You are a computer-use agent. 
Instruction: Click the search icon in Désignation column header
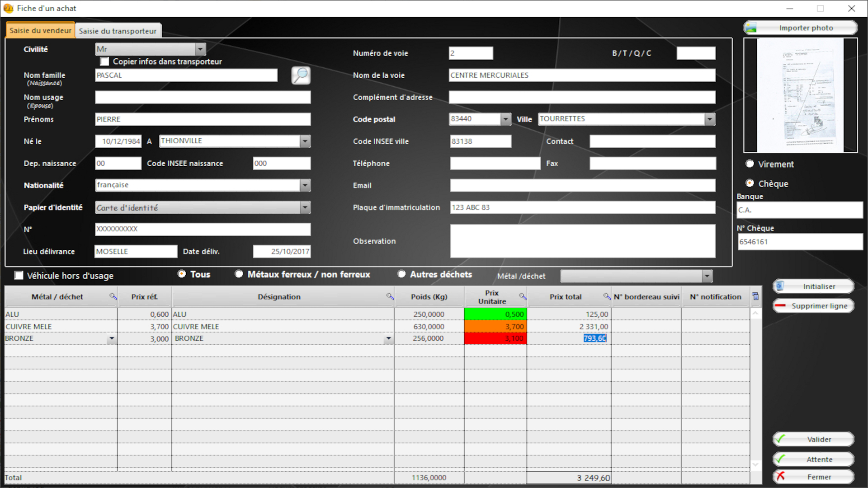coord(390,296)
